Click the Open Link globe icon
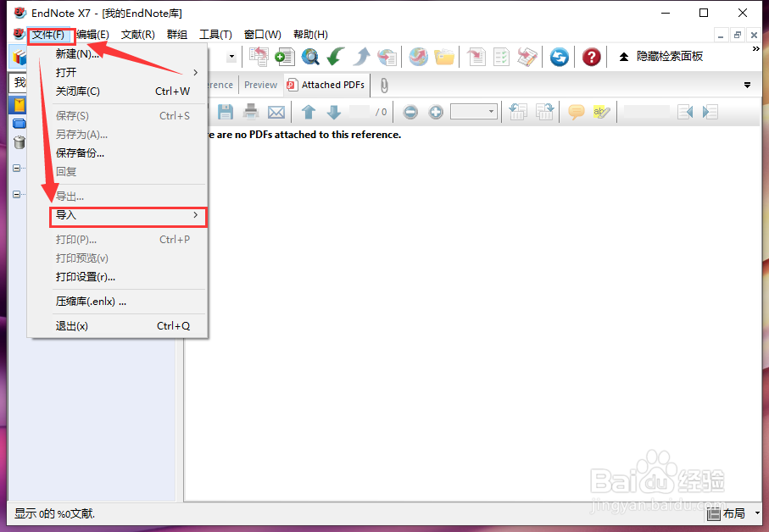 coord(418,57)
